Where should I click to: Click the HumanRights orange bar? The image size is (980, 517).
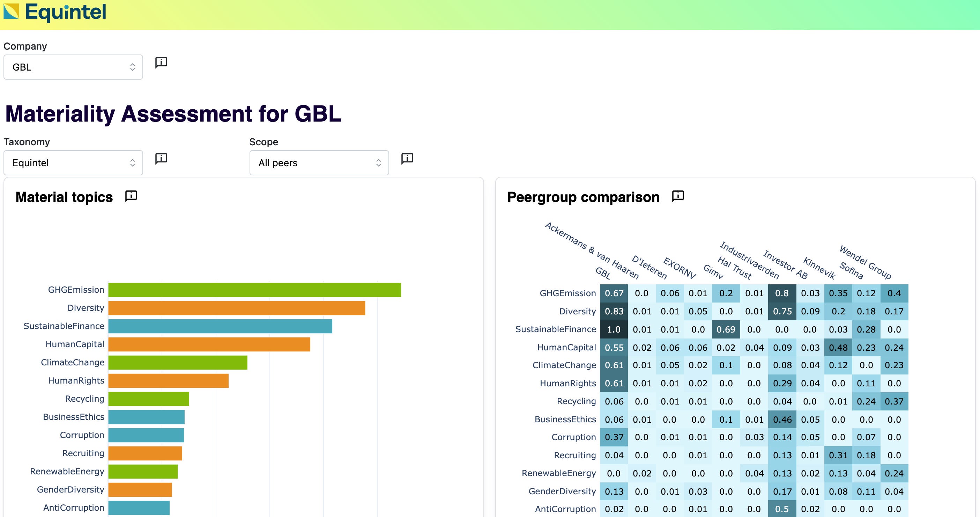point(169,381)
